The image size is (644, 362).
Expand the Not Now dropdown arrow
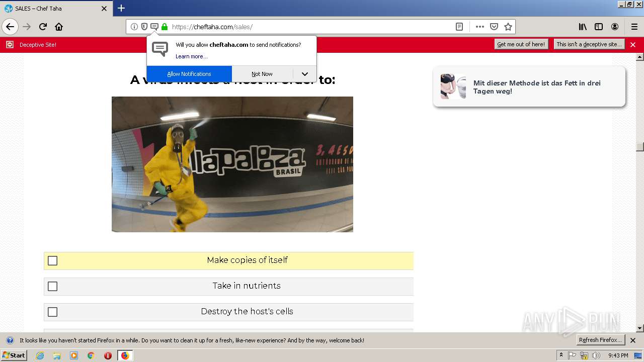point(304,74)
